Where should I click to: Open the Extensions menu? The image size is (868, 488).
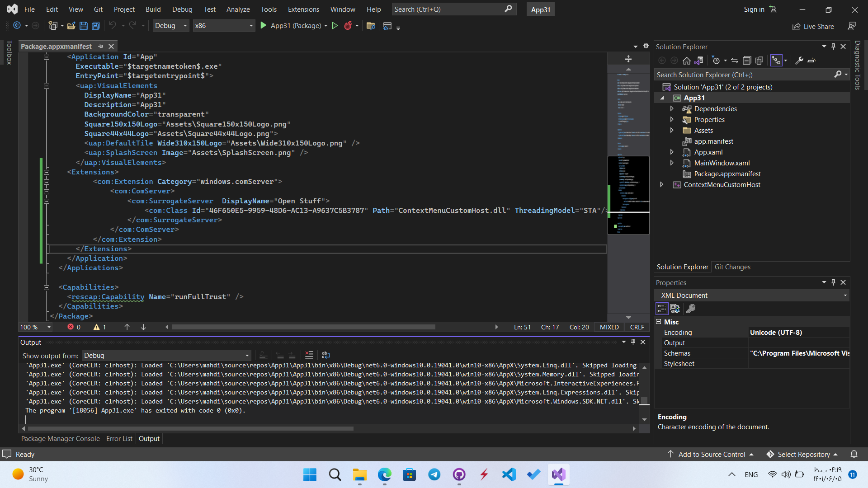[303, 9]
